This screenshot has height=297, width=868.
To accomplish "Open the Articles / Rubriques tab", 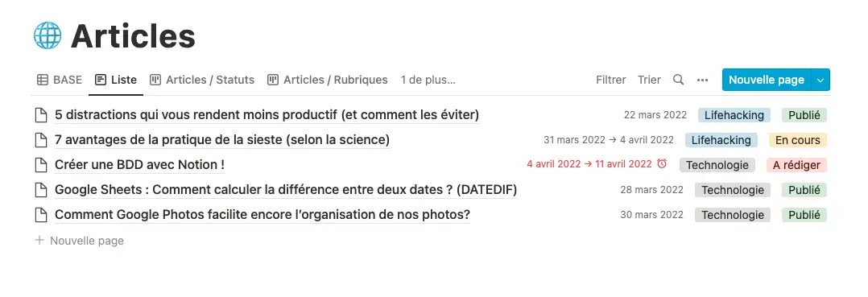I will [x=327, y=80].
